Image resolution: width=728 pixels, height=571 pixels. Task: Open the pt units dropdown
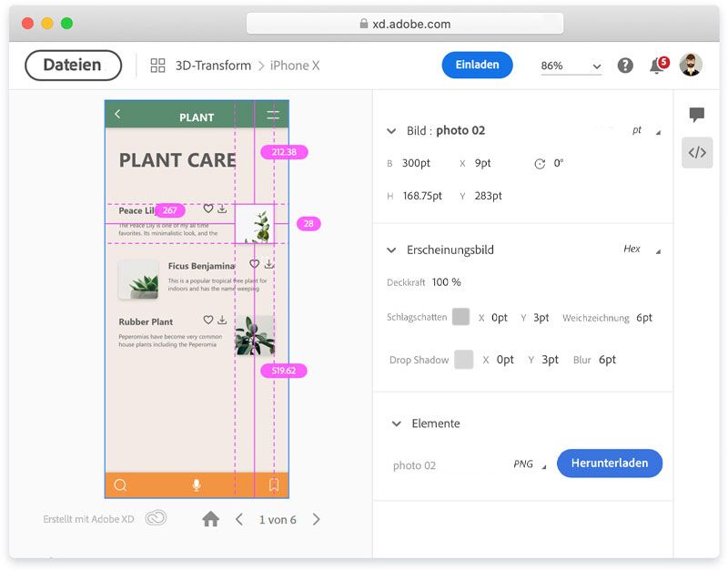pyautogui.click(x=646, y=130)
